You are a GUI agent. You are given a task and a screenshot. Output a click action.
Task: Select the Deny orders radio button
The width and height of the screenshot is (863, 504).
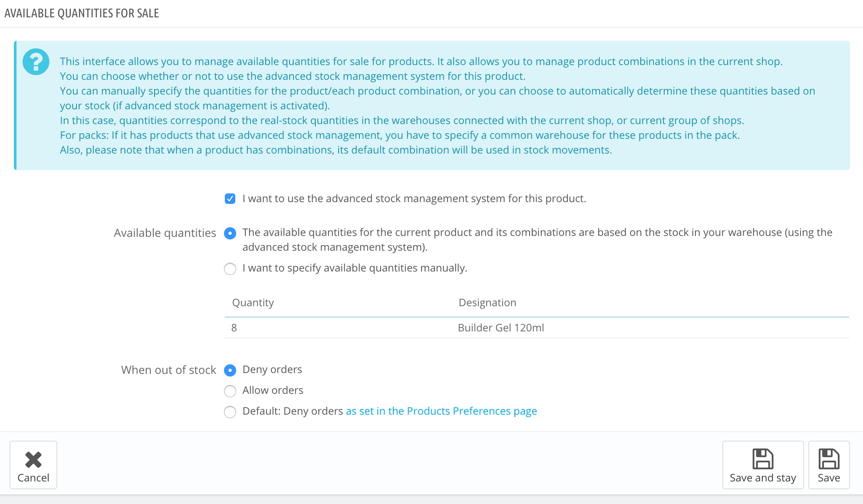coord(230,370)
